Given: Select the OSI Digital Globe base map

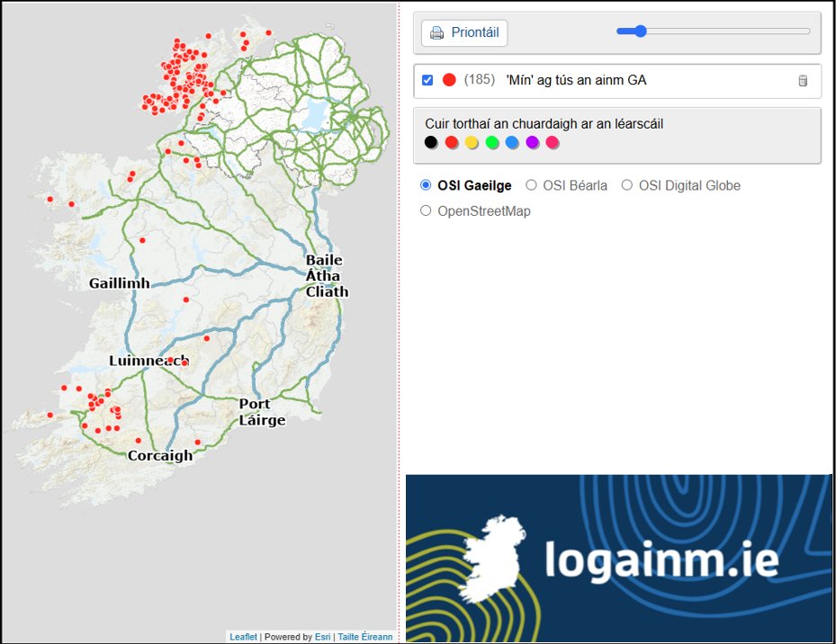Looking at the screenshot, I should pos(627,185).
